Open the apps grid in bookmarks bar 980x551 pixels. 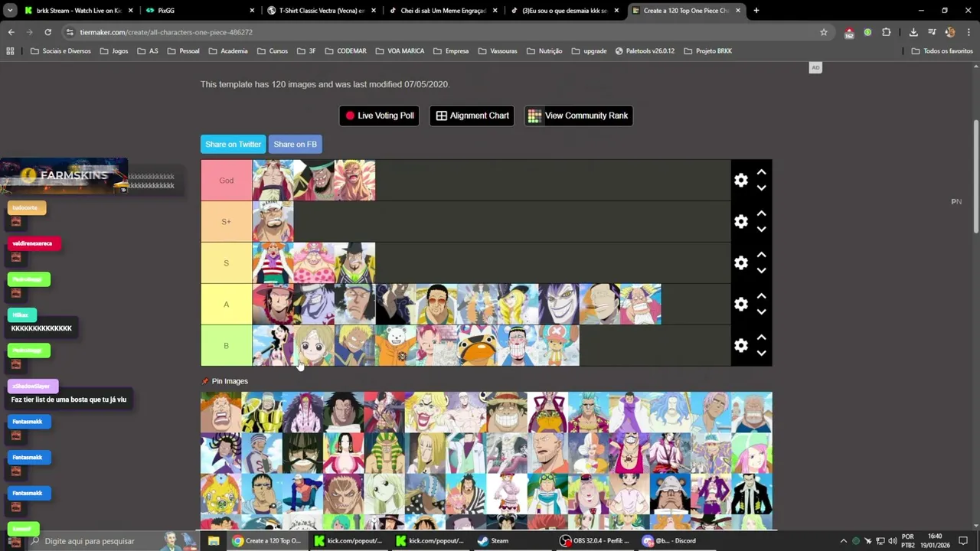tap(10, 51)
